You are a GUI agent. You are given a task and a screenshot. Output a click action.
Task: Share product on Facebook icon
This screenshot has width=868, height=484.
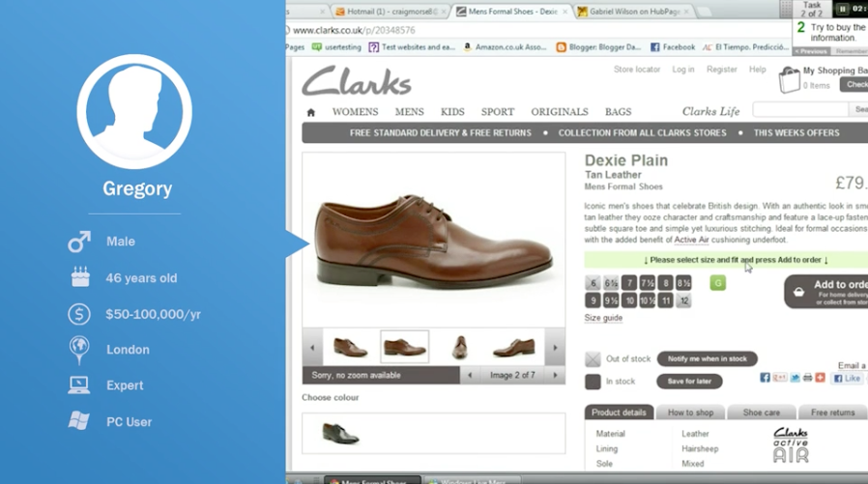click(x=765, y=378)
